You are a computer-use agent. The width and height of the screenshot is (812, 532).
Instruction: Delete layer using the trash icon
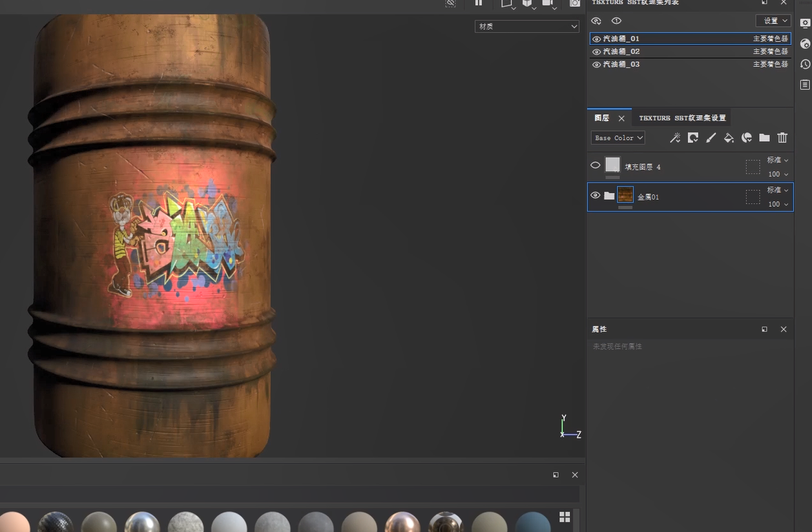[x=782, y=138]
